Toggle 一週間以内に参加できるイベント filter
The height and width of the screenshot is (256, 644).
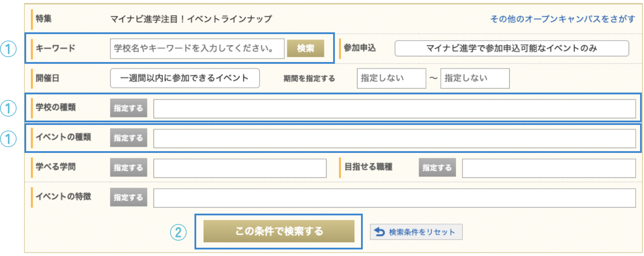pos(185,78)
